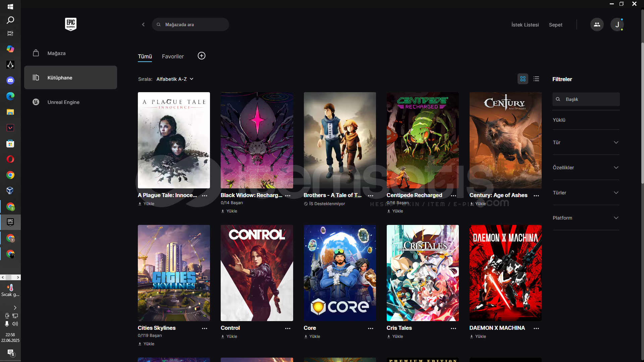Switch to grid view

pos(523,79)
